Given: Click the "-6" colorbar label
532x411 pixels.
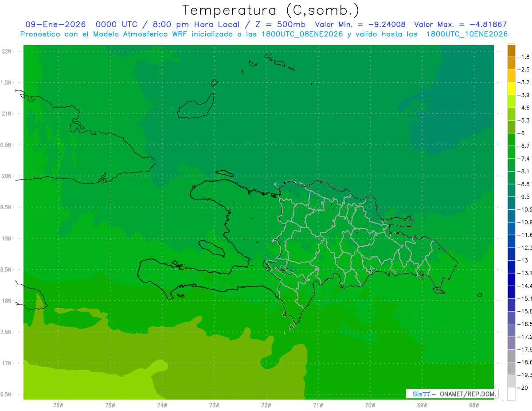Looking at the screenshot, I should click(522, 133).
